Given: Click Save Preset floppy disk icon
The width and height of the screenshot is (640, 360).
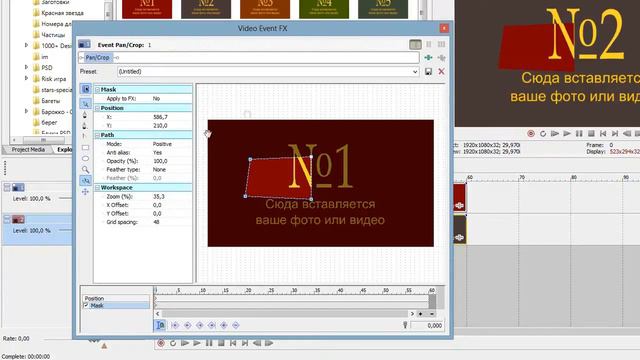Looking at the screenshot, I should coord(428,71).
